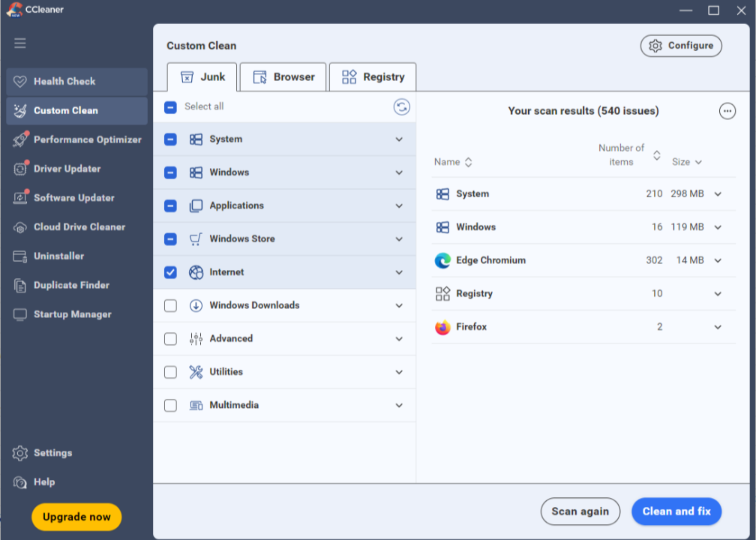This screenshot has width=756, height=540.
Task: Click the Registry icon in results list
Action: click(x=442, y=294)
